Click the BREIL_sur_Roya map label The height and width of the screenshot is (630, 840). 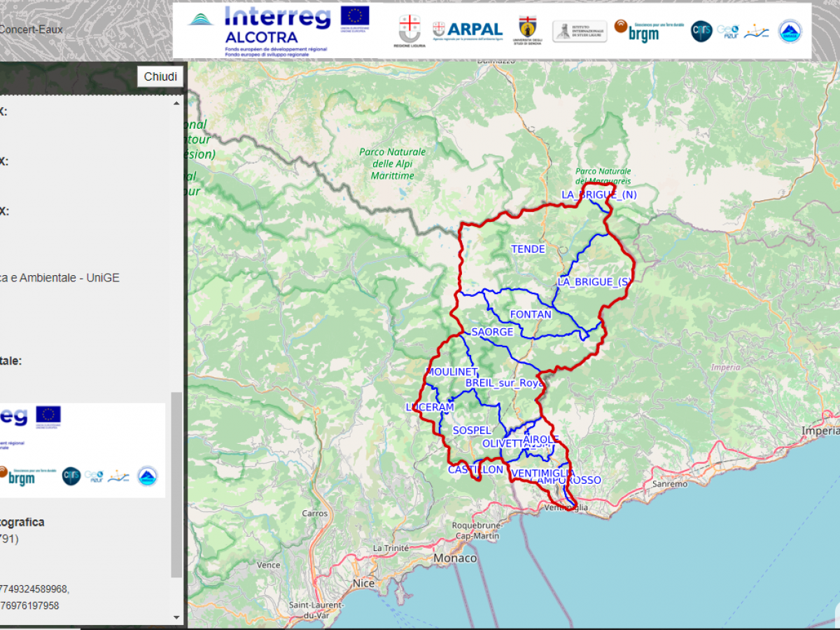[x=504, y=384]
